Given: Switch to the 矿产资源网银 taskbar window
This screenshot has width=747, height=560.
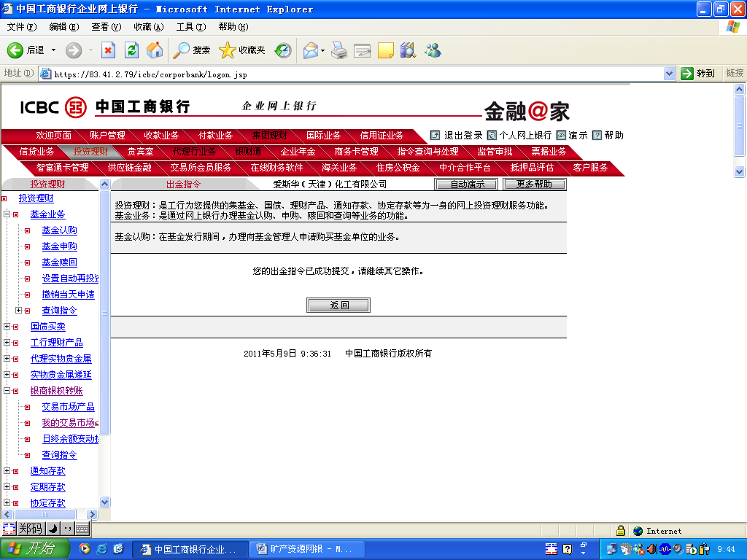Looking at the screenshot, I should 308,549.
